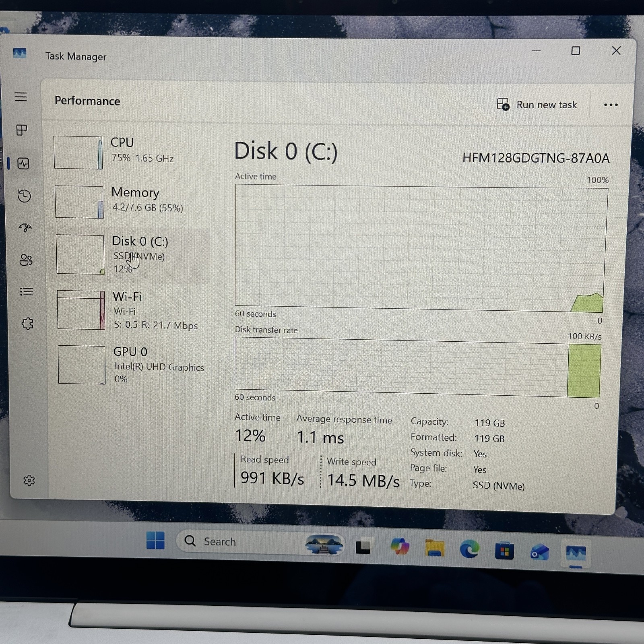This screenshot has width=644, height=644.
Task: Open Microsoft Store from the taskbar
Action: [504, 551]
